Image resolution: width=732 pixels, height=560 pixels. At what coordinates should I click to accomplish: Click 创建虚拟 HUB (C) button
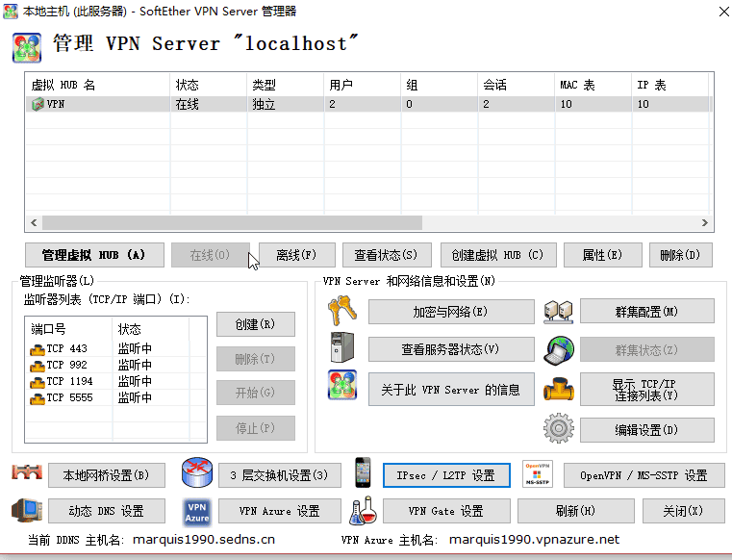tap(498, 255)
